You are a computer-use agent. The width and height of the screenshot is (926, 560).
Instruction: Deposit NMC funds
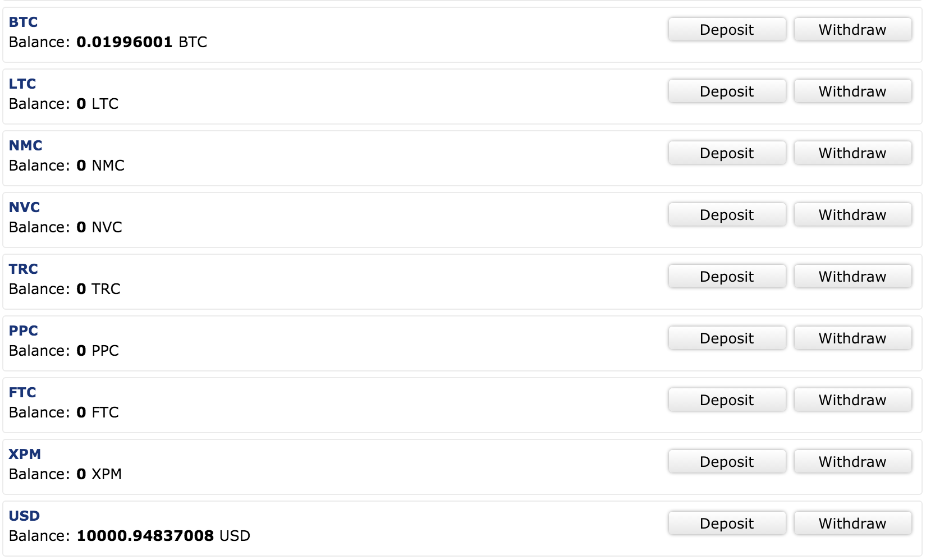tap(727, 153)
